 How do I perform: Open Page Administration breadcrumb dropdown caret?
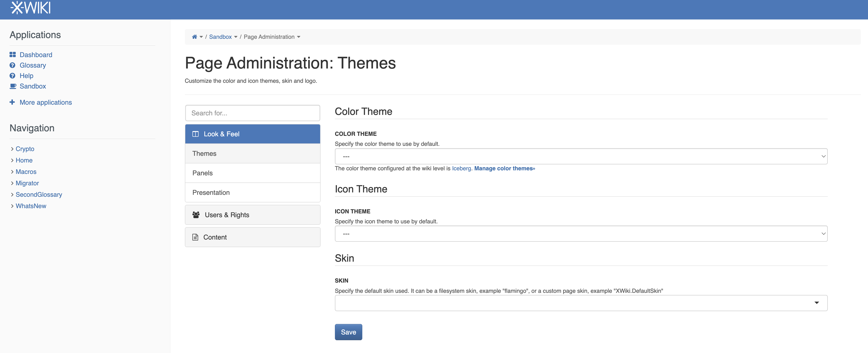coord(298,37)
